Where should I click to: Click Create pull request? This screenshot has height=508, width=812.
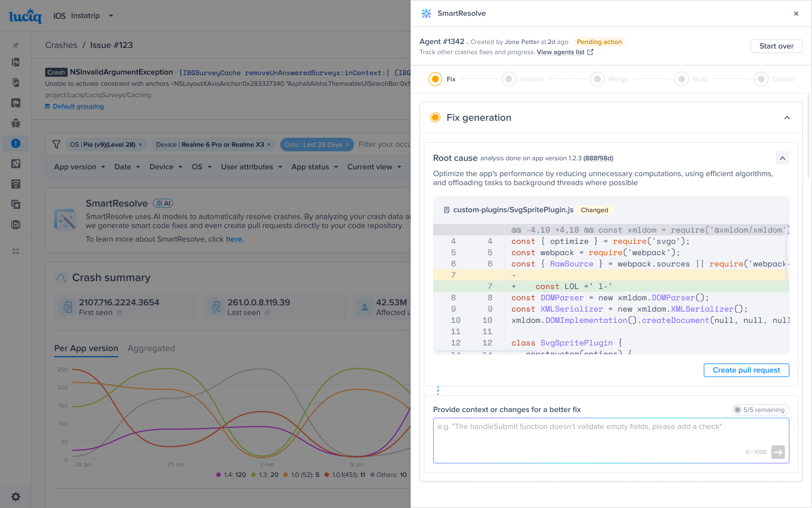click(x=747, y=370)
